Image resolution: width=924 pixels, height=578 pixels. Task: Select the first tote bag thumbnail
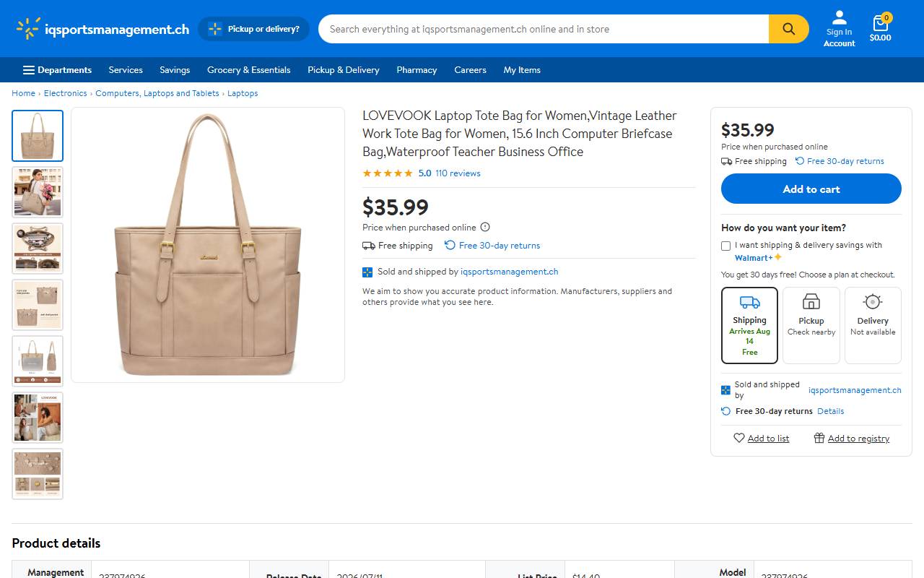click(38, 136)
